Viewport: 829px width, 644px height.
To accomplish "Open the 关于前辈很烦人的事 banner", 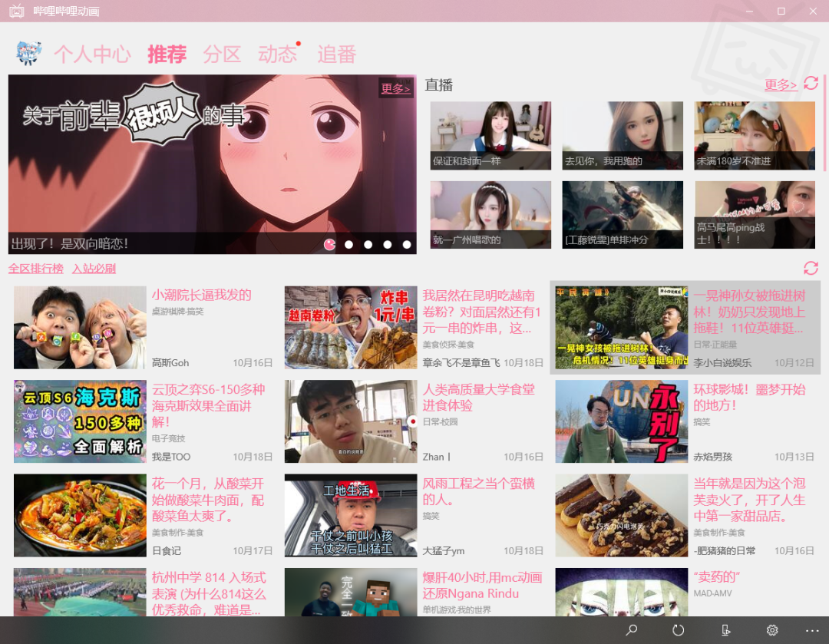I will (x=212, y=164).
